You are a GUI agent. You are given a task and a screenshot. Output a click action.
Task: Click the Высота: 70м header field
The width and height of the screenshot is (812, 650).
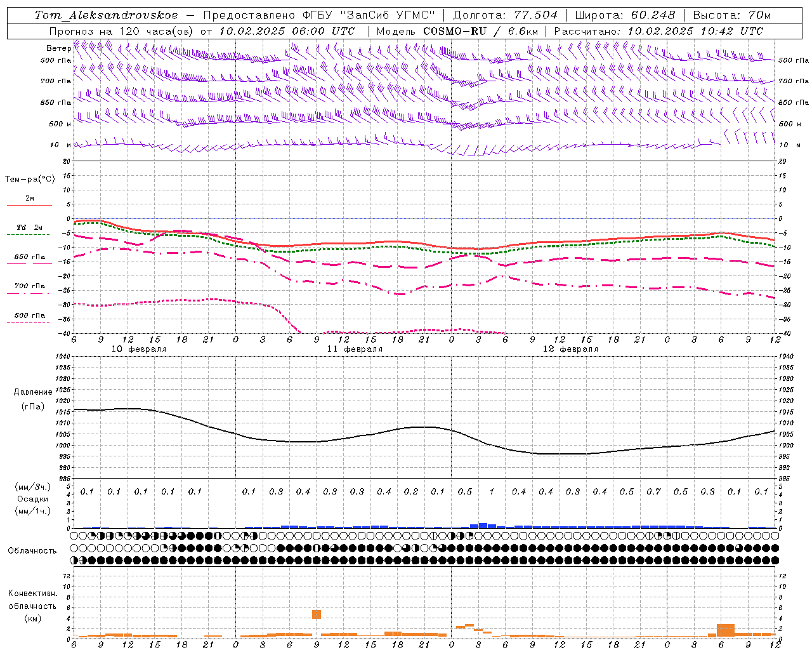coord(732,15)
